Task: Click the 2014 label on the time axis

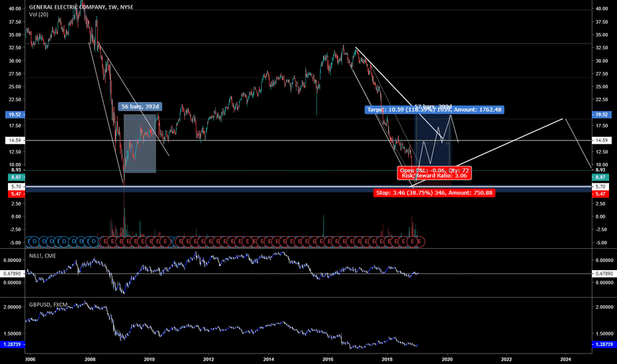Action: tap(269, 359)
